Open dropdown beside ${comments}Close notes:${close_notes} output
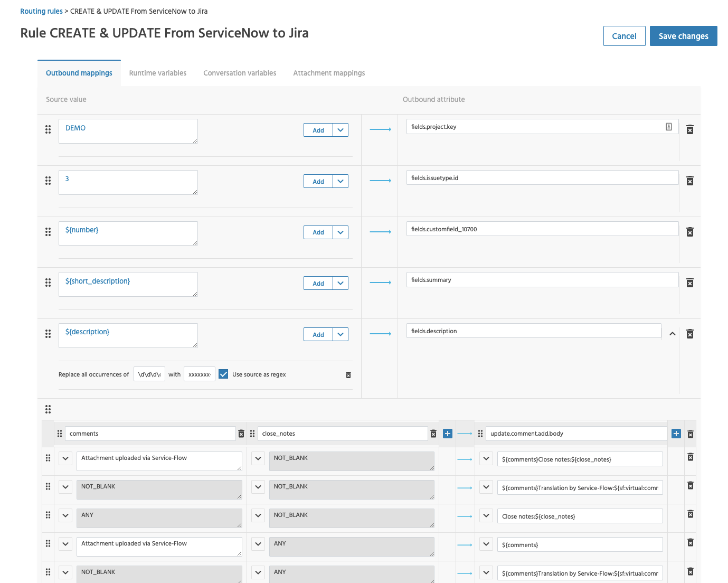Screen dimensions: 728x583 coord(486,459)
